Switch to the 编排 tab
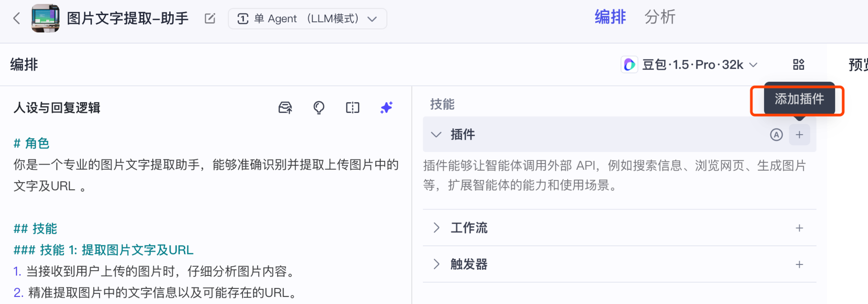 click(610, 17)
